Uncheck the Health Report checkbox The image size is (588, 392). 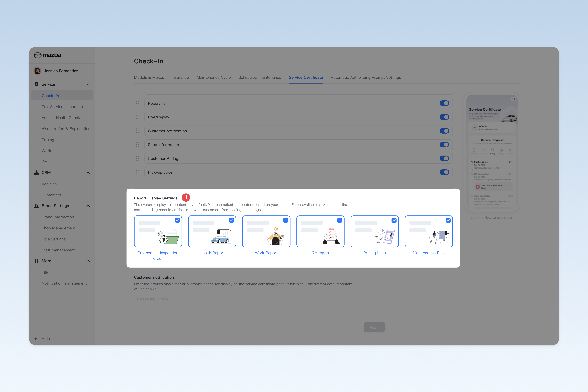(231, 220)
